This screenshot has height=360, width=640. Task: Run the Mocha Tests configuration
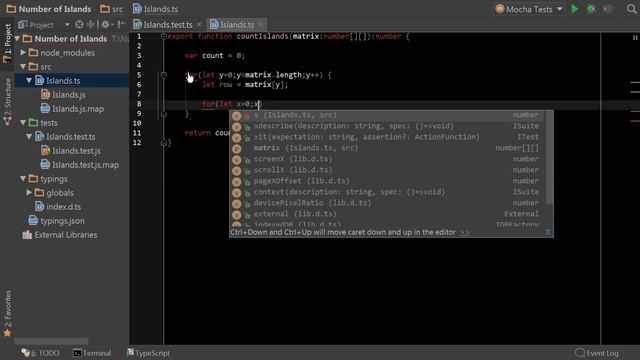(x=575, y=9)
